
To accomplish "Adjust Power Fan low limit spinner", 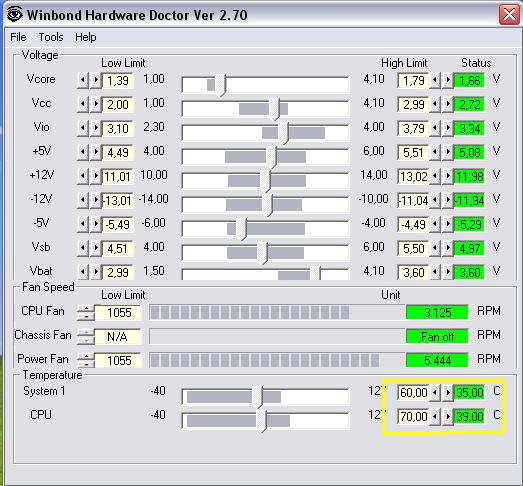I will pyautogui.click(x=86, y=361).
